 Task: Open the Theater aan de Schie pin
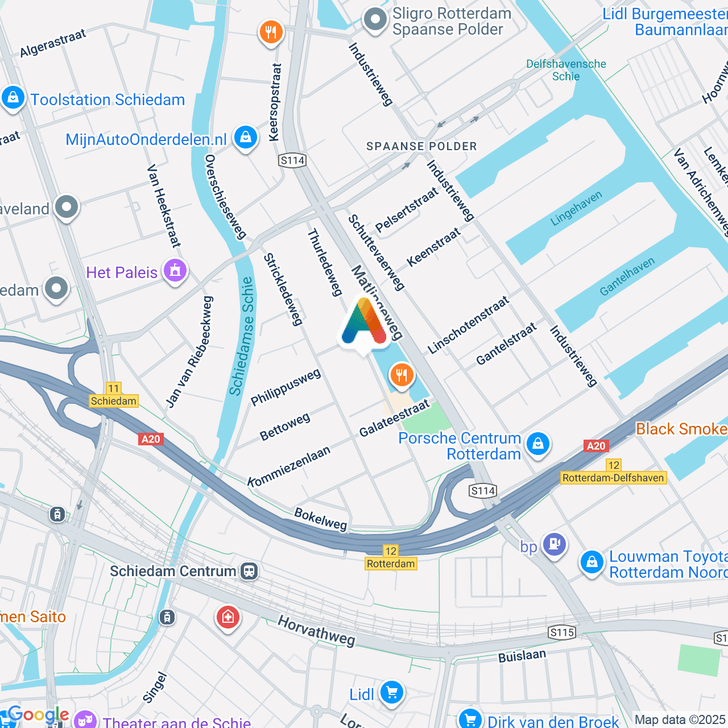(x=85, y=720)
